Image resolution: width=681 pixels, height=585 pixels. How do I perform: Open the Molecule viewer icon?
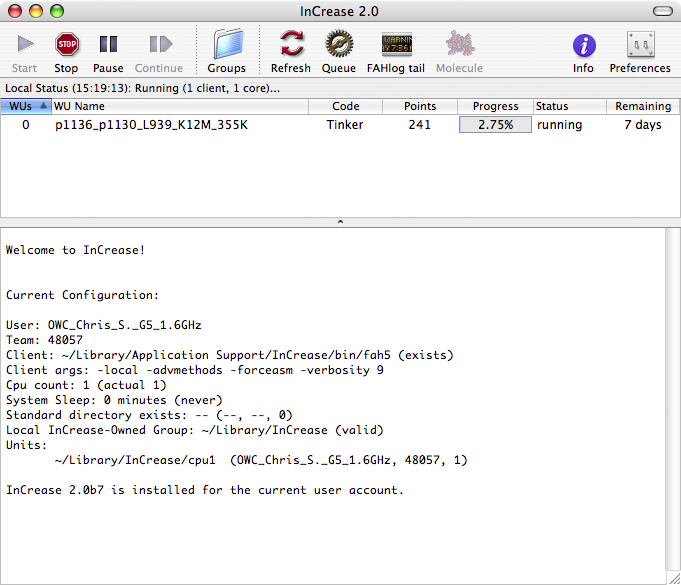[x=459, y=45]
